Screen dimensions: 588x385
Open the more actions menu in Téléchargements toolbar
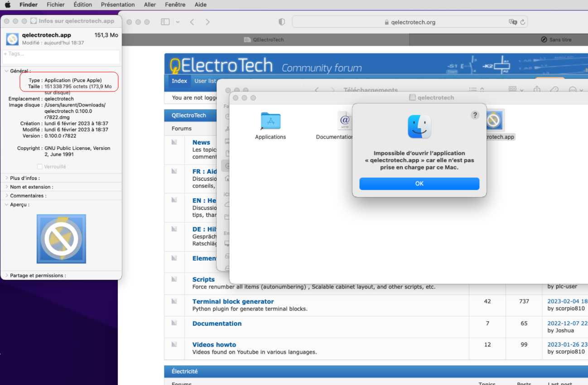[x=575, y=90]
